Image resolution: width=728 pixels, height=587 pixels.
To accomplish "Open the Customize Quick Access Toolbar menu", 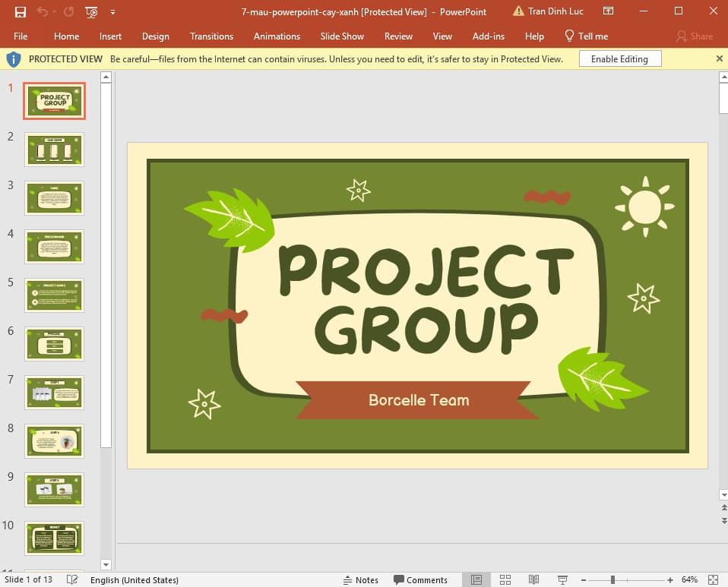I will (111, 12).
